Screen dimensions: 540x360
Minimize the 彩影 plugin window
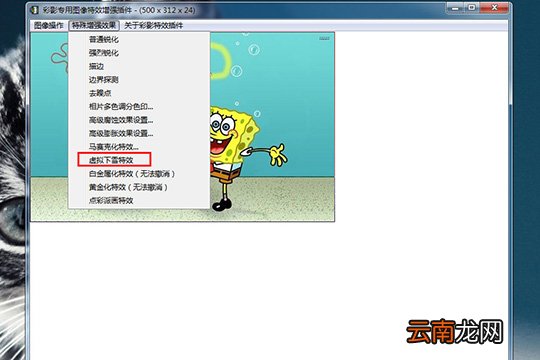[x=455, y=8]
